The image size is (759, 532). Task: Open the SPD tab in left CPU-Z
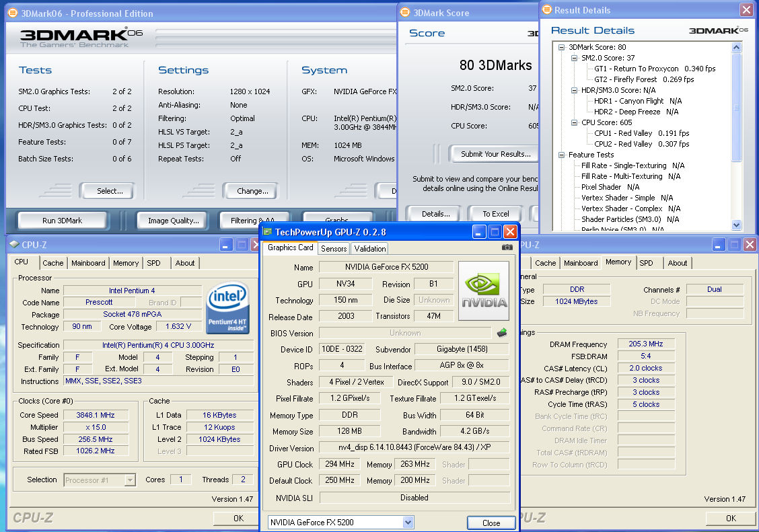154,263
